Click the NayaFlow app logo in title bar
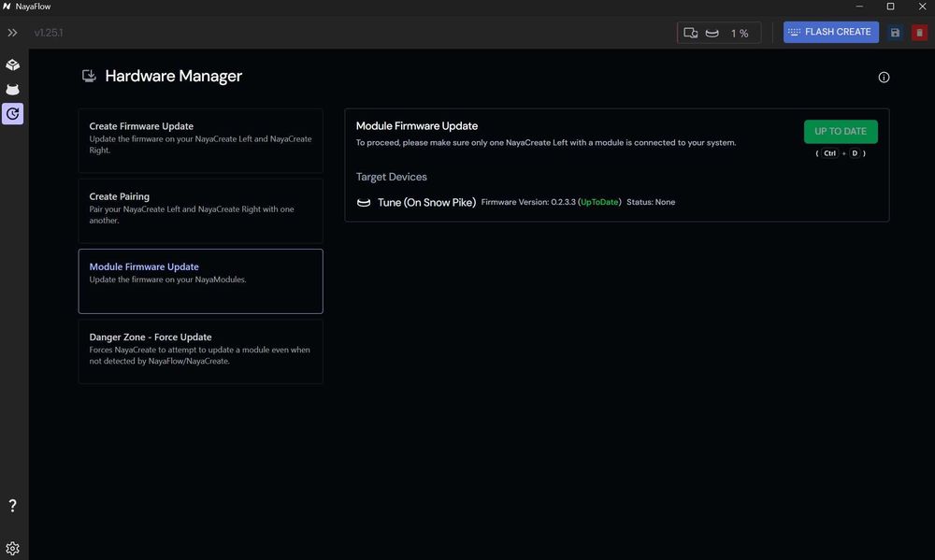Screen dimensions: 935x560 click(x=7, y=7)
